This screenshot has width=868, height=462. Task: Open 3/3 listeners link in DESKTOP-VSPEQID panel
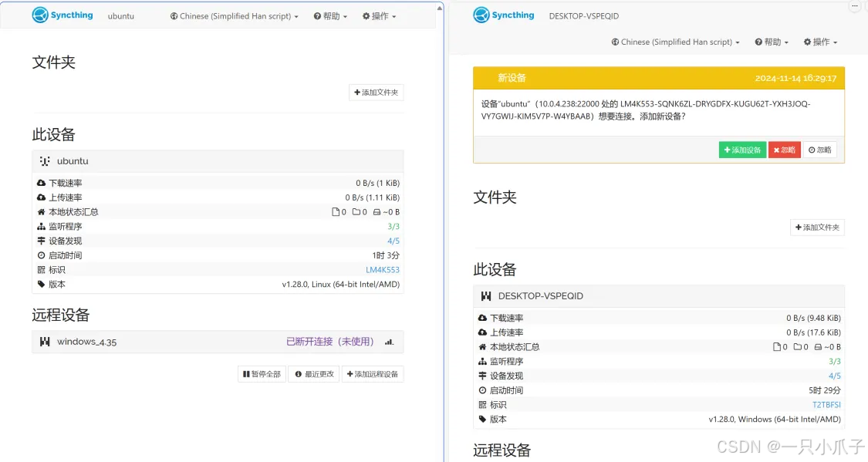[x=835, y=361]
